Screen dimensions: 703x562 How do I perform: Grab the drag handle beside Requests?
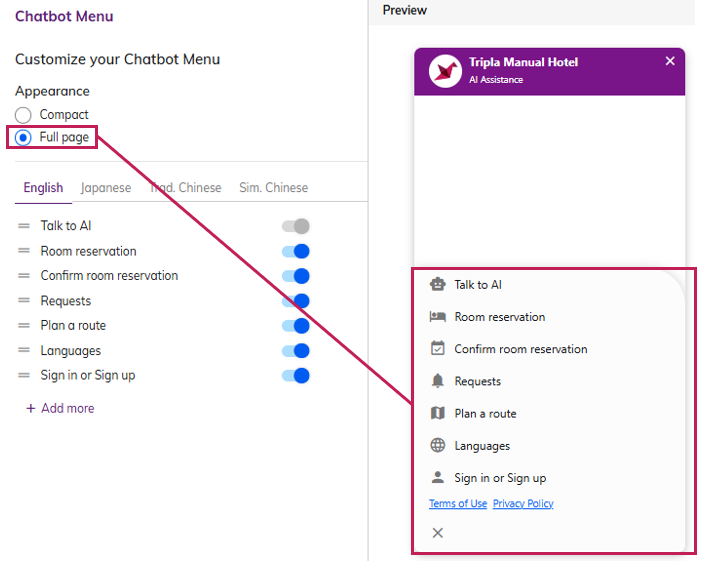[24, 301]
